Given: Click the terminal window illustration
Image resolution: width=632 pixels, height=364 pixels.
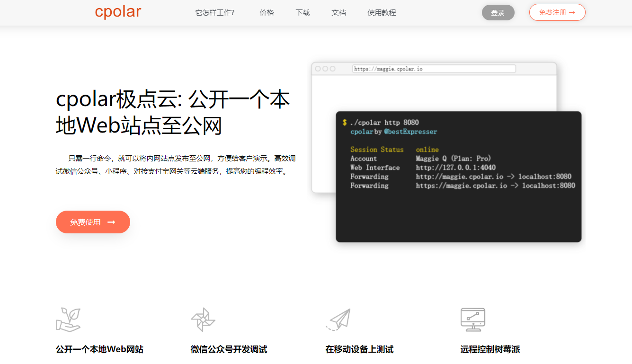Looking at the screenshot, I should click(458, 177).
